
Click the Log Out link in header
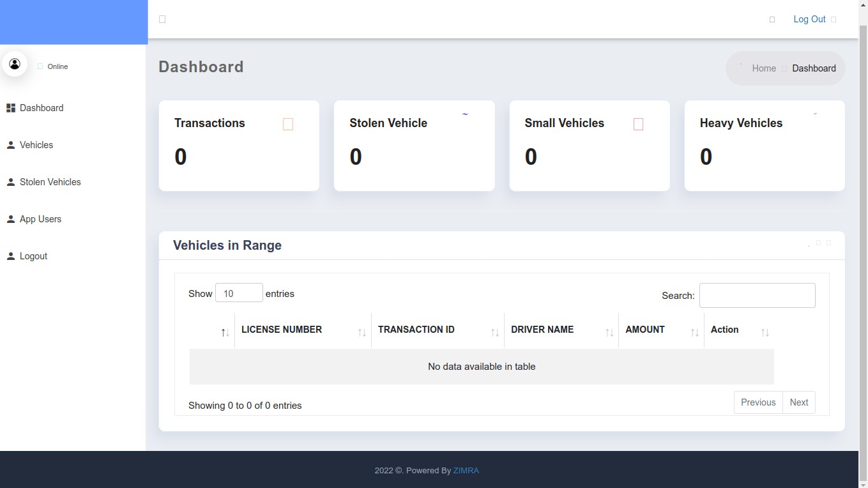click(809, 19)
